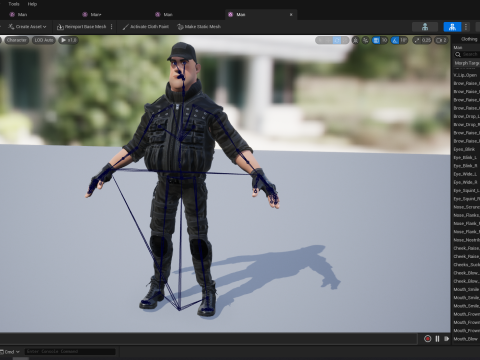Toggle grid snapping in viewport toolbar
This screenshot has width=480, height=360.
click(376, 40)
